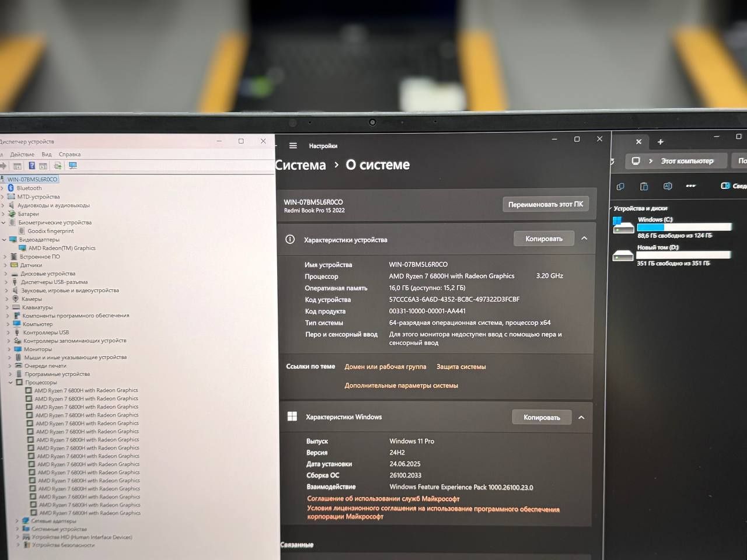Open the hamburger menu in Настройки
Viewport: 747px width, 560px height.
(293, 146)
